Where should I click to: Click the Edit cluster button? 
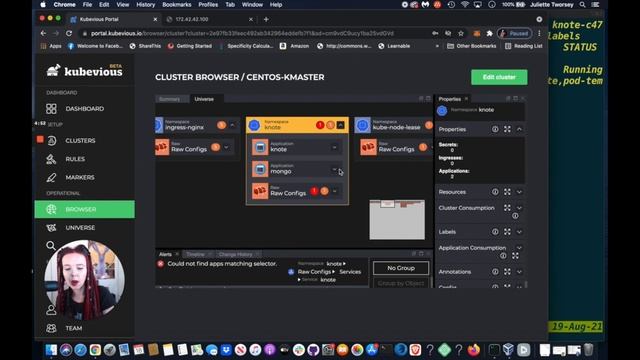point(499,77)
